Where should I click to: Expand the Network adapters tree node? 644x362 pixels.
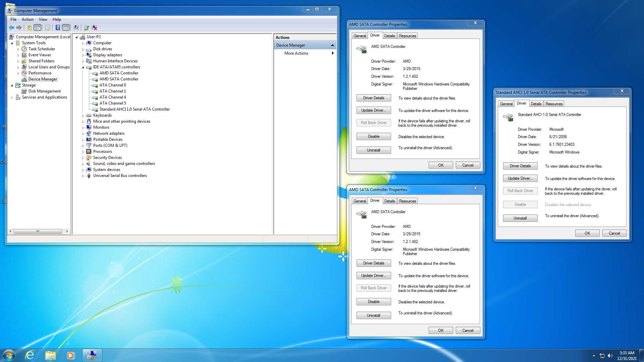83,134
